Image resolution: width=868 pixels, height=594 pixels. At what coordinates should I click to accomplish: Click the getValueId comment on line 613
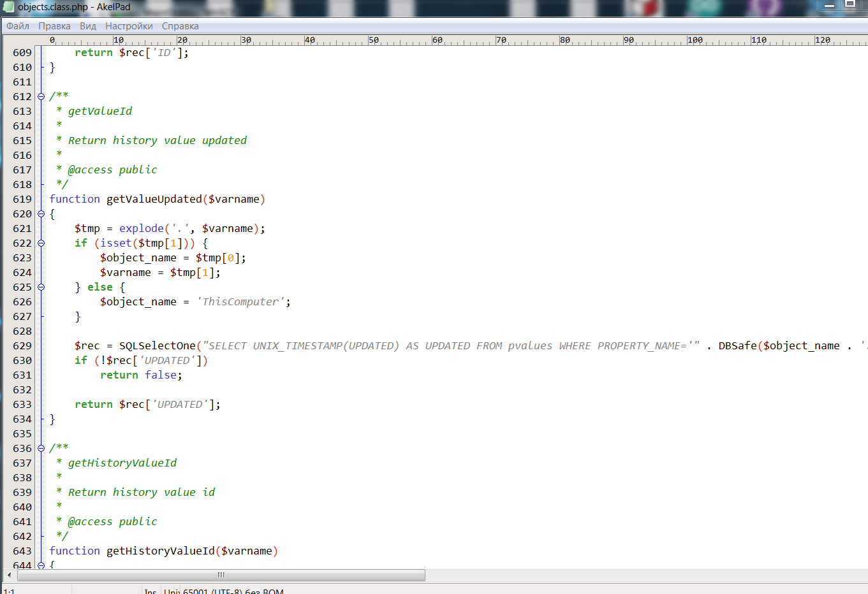(100, 111)
